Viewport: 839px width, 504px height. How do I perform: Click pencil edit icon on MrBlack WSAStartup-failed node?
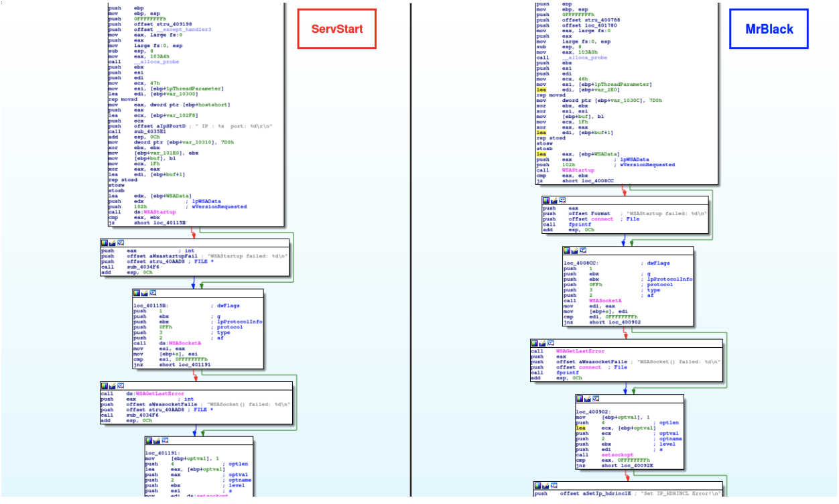click(554, 200)
